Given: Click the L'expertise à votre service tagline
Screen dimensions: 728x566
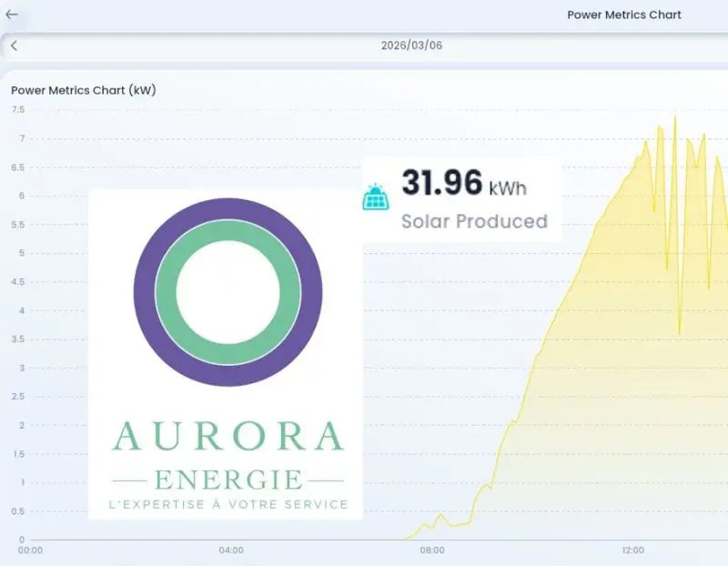Looking at the screenshot, I should click(227, 504).
